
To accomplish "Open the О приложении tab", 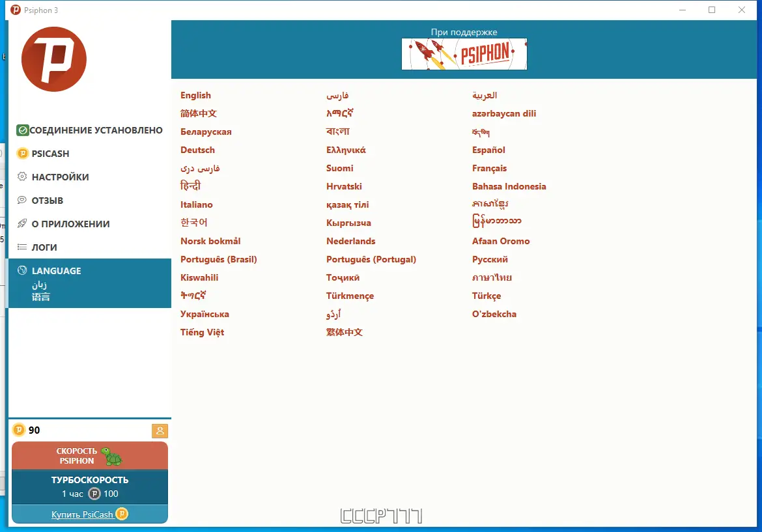I will (90, 223).
